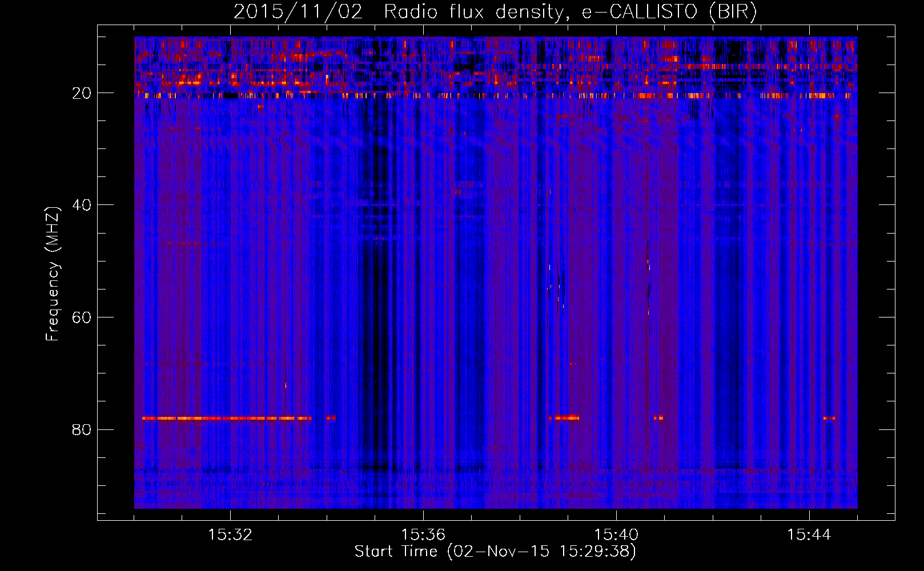The image size is (924, 571).
Task: Click the plot title '2015/11/02 Radio flux density'
Action: pyautogui.click(x=496, y=12)
